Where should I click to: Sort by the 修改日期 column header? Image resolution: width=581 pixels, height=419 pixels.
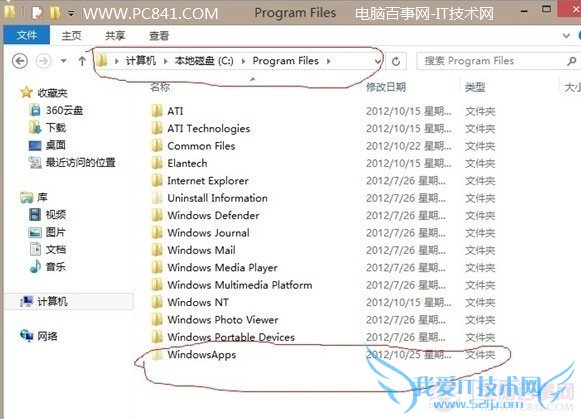[386, 87]
